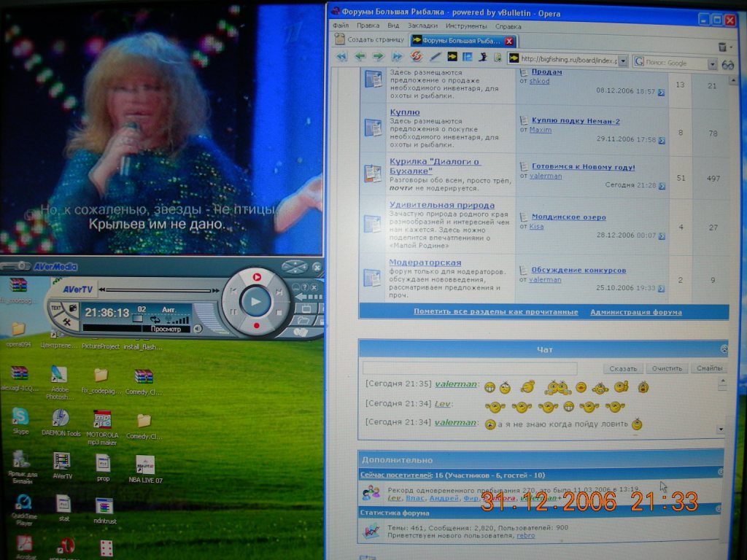Mute sound with AVerTV speaker icon
This screenshot has height=560, width=747.
tap(198, 328)
